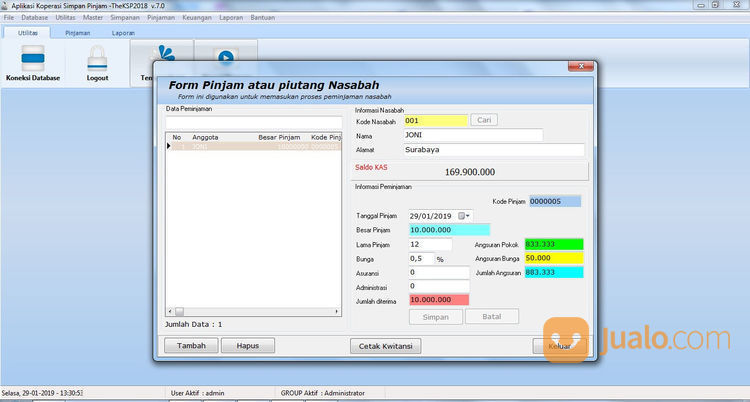Click the Bunga percent field
Screen dimensions: 750x402
422,259
